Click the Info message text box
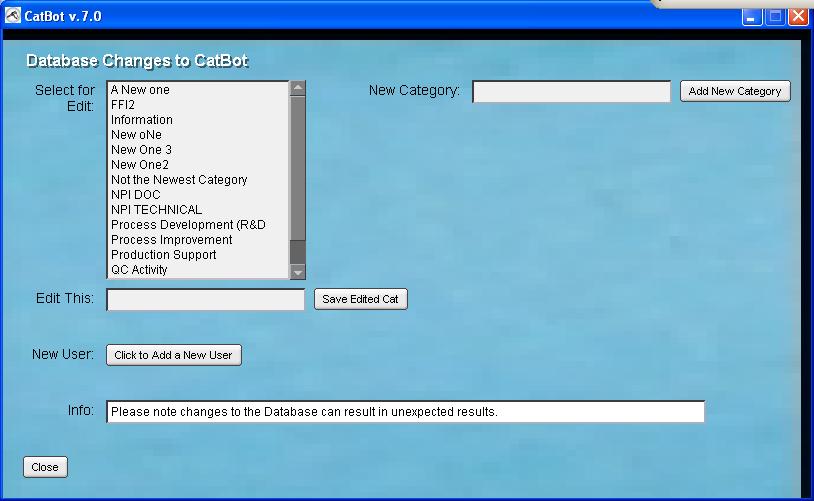Viewport: 814px width, 501px height. 405,412
